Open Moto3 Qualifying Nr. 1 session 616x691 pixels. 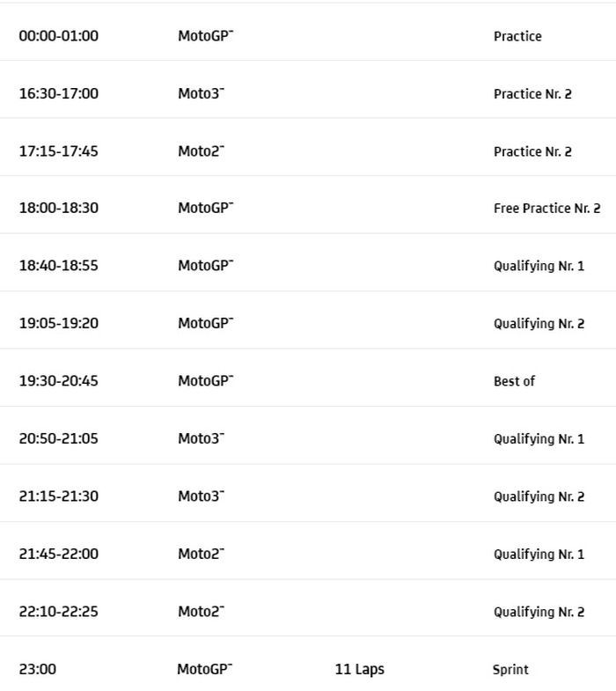539,438
